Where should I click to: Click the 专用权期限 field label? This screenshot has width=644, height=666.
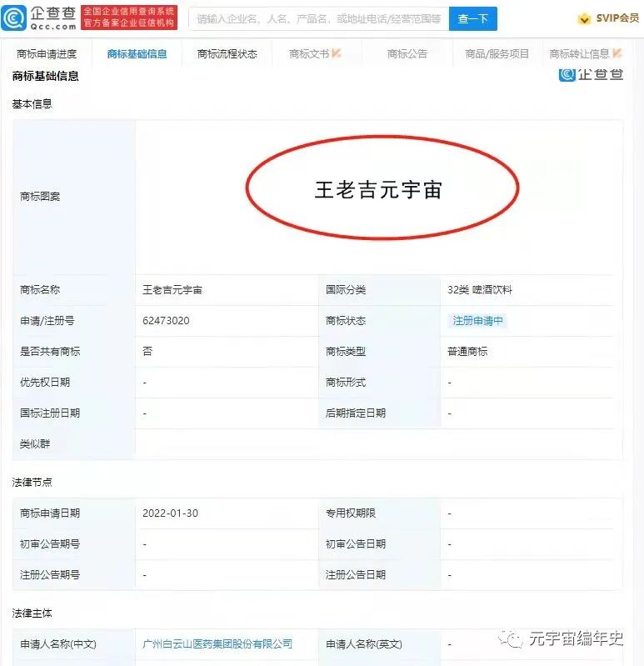[350, 513]
